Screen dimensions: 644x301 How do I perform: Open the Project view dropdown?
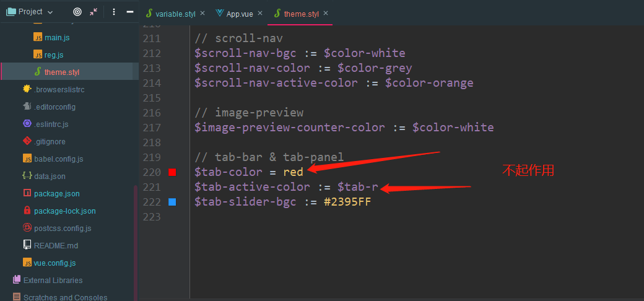tap(50, 12)
